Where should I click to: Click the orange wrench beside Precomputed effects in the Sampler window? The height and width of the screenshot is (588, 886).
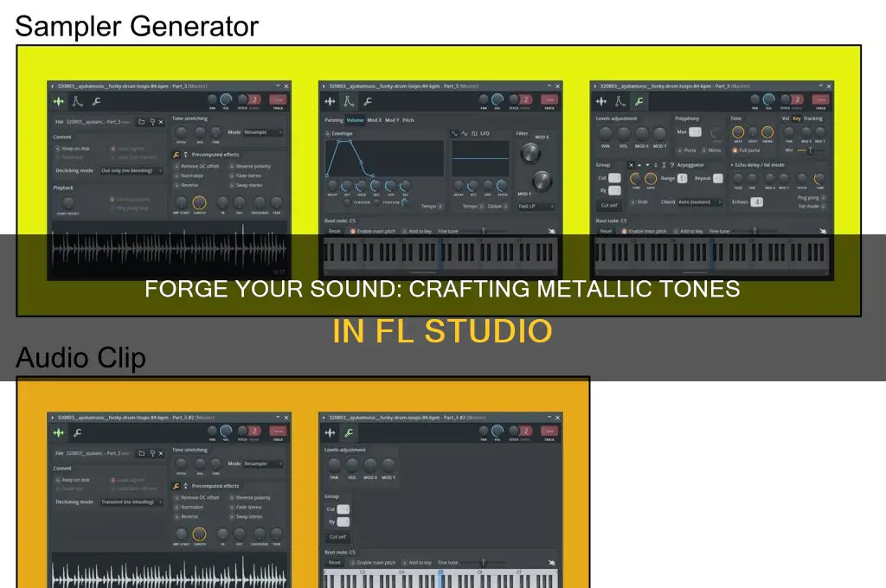click(x=177, y=154)
